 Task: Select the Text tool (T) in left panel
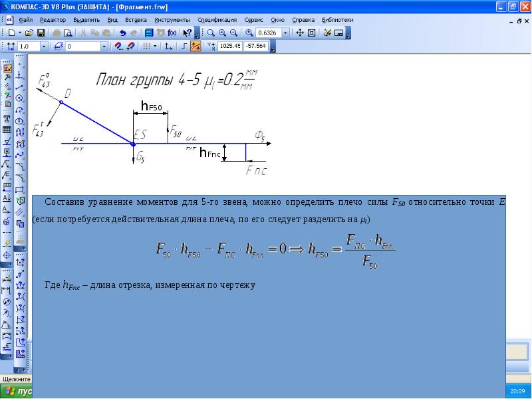(7, 118)
